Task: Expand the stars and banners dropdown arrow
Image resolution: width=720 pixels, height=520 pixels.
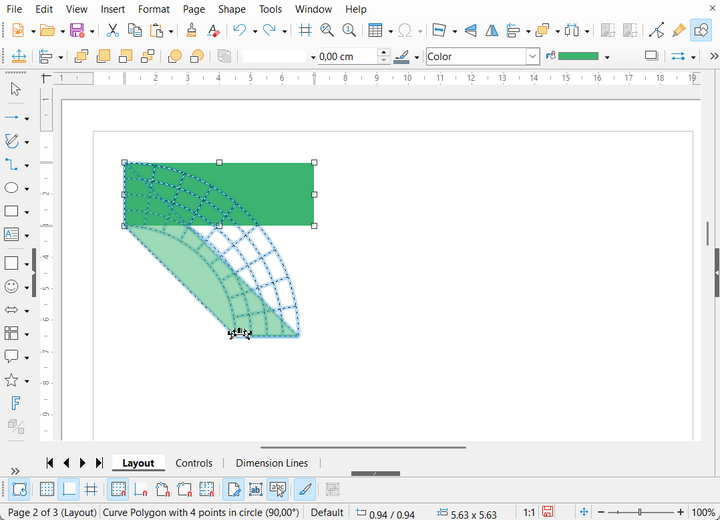Action: coord(27,381)
